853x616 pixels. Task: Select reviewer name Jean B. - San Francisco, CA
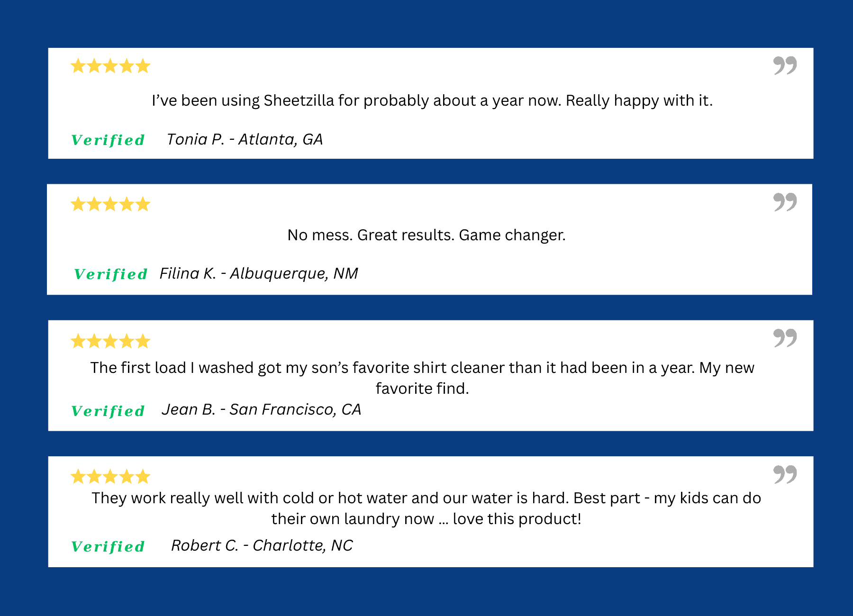pyautogui.click(x=262, y=409)
